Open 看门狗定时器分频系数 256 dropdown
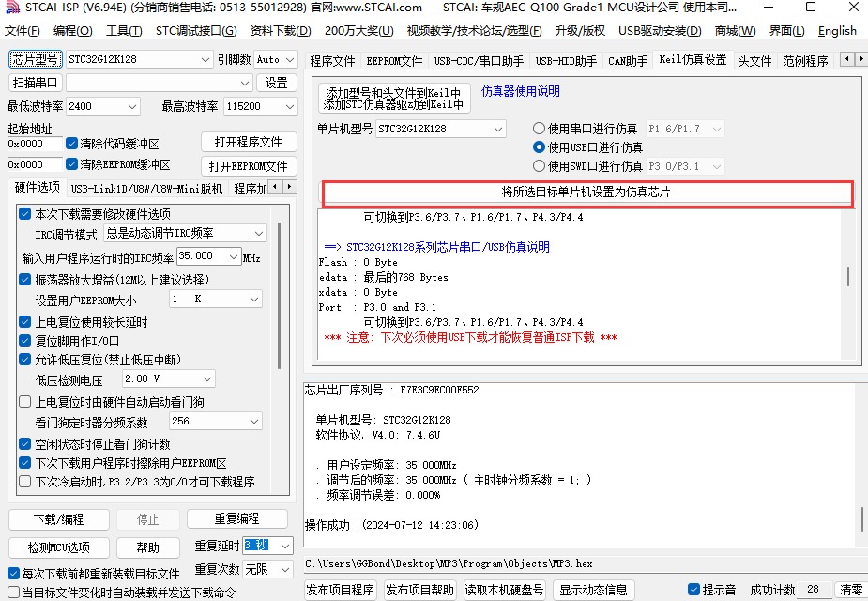 (x=215, y=421)
